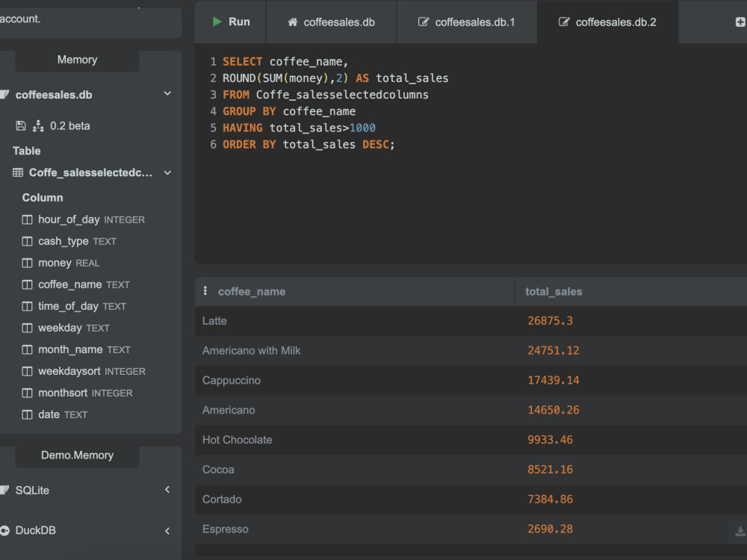Click the monthsort column icon

pyautogui.click(x=27, y=393)
